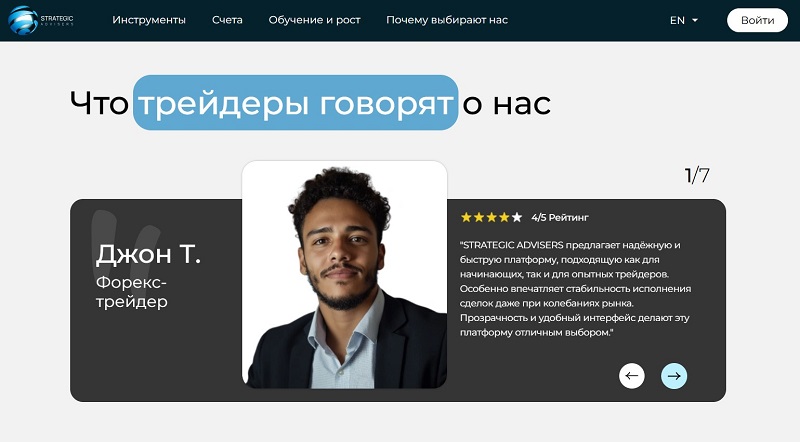
Task: Go to next testimonial with right arrow
Action: click(x=674, y=376)
